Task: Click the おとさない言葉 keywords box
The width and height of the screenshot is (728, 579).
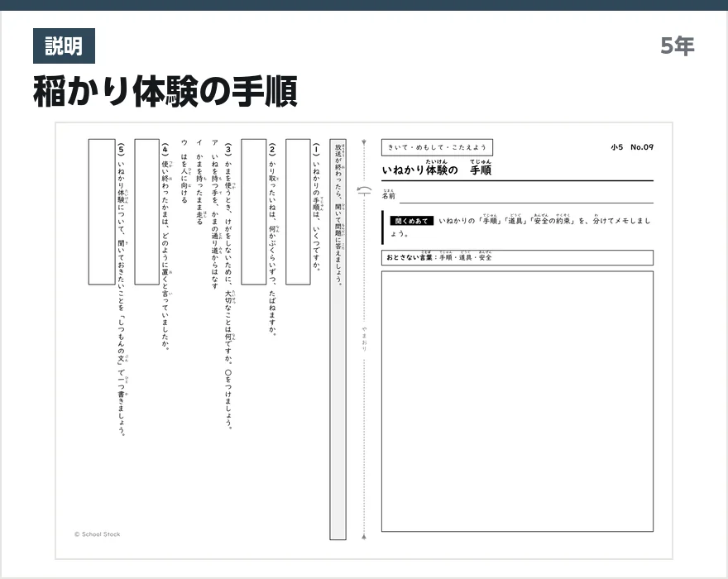Action: (517, 258)
